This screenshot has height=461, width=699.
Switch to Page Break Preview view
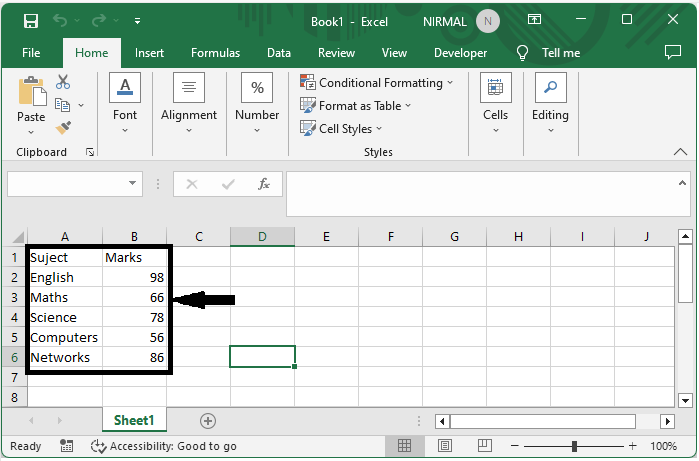coord(475,446)
